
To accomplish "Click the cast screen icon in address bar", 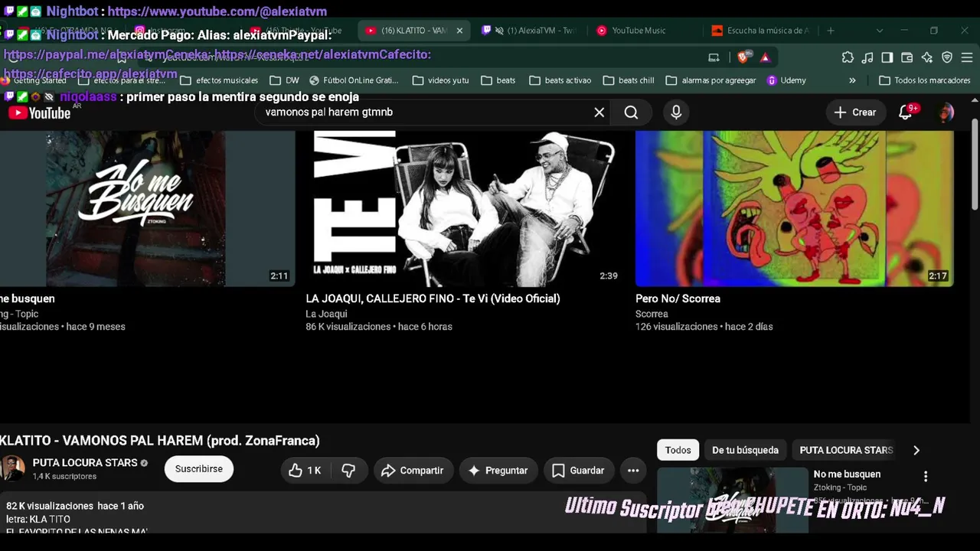I will 714,57.
